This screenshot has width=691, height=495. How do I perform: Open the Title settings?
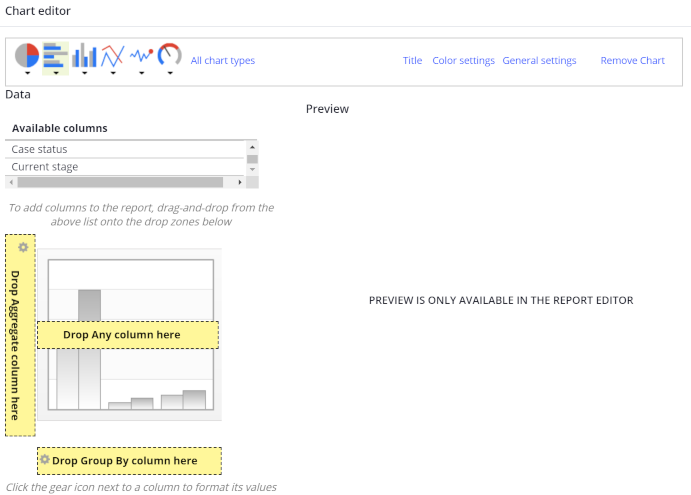[x=412, y=61]
